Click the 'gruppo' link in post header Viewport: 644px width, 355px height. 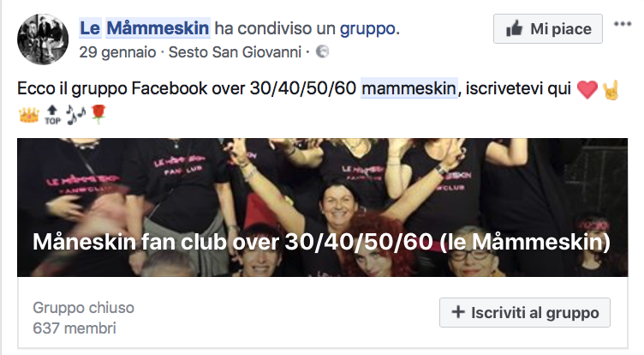pos(367,28)
